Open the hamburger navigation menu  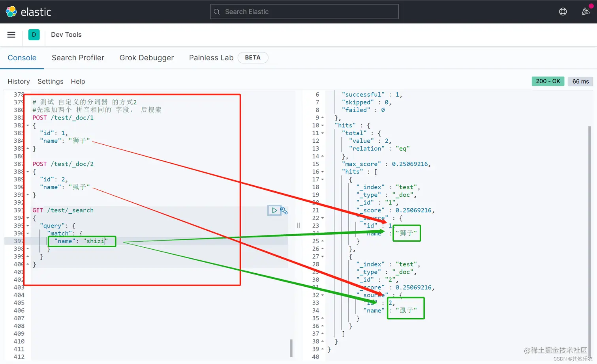click(x=11, y=35)
